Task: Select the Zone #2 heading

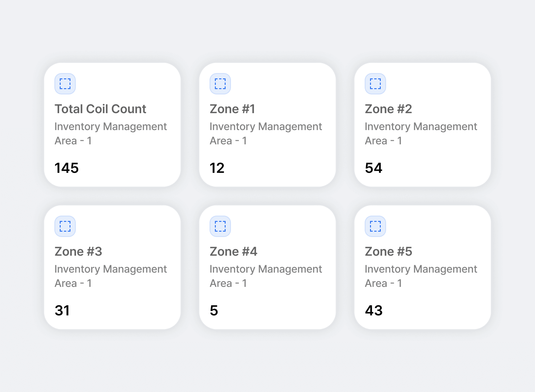Action: click(x=388, y=109)
